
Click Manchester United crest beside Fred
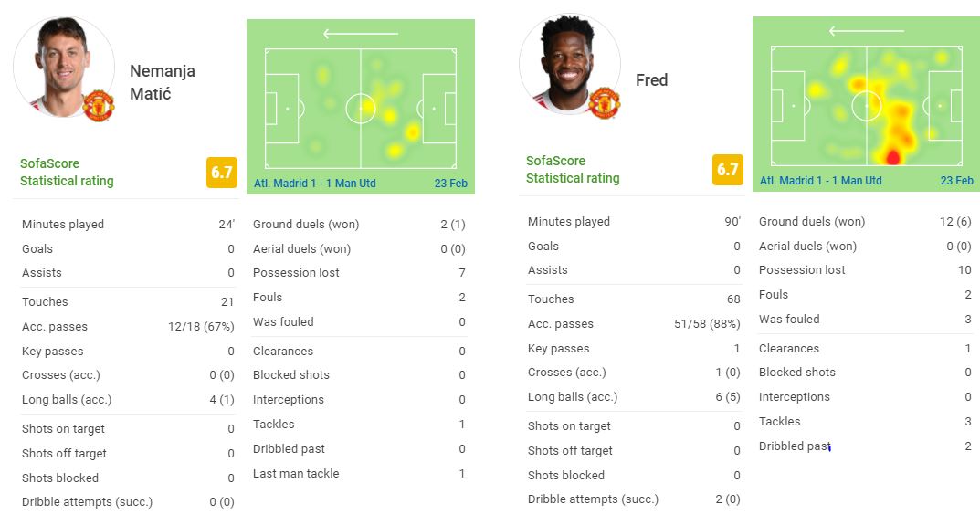point(604,103)
